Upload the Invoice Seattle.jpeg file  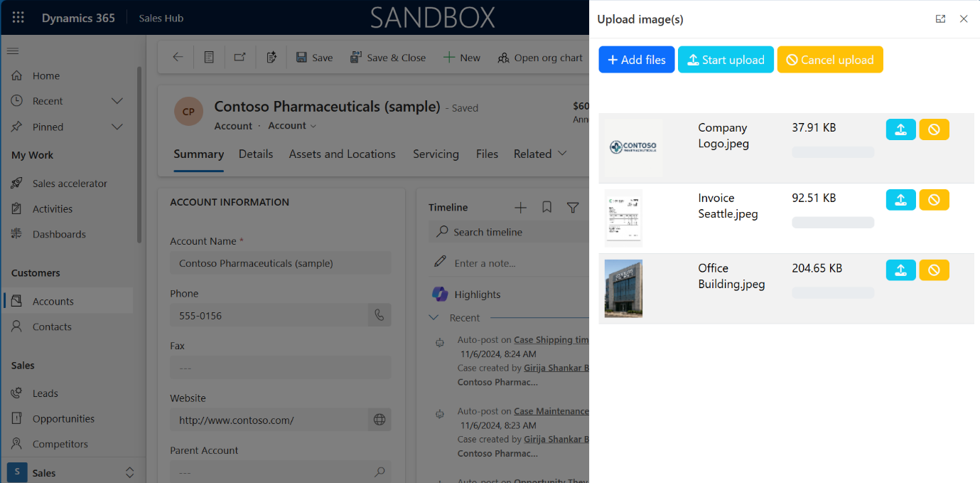tap(900, 200)
